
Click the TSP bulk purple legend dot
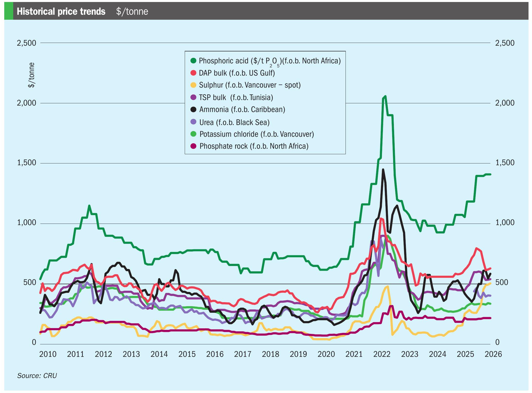(x=193, y=97)
